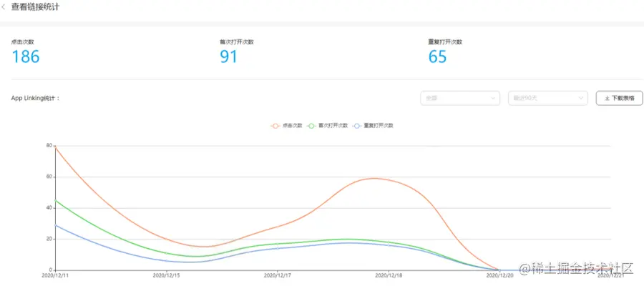Click the orange line point at 2020/12/18
This screenshot has height=286, width=644.
(x=389, y=179)
